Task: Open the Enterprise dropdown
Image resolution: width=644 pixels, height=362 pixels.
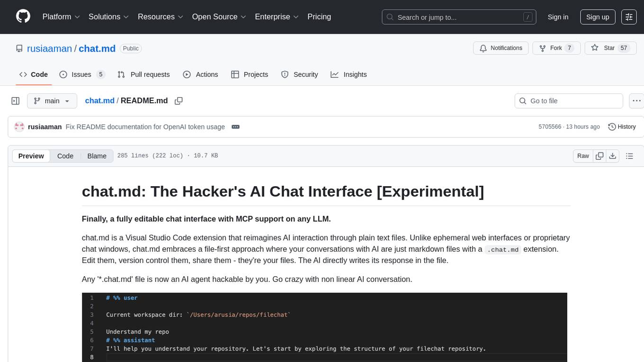Action: point(277,17)
